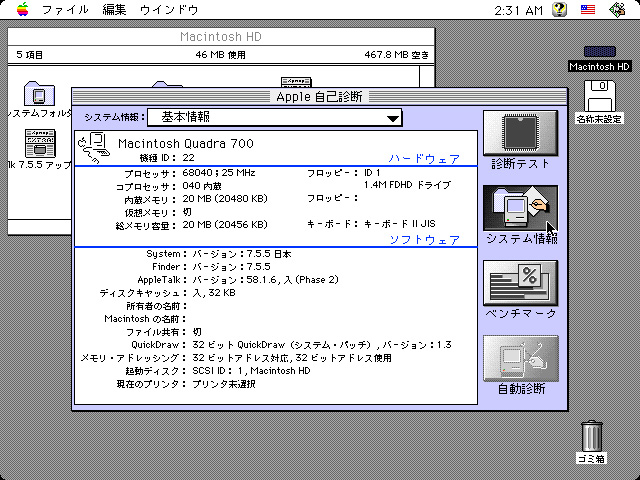Open the ウインドウ menu

pos(169,10)
